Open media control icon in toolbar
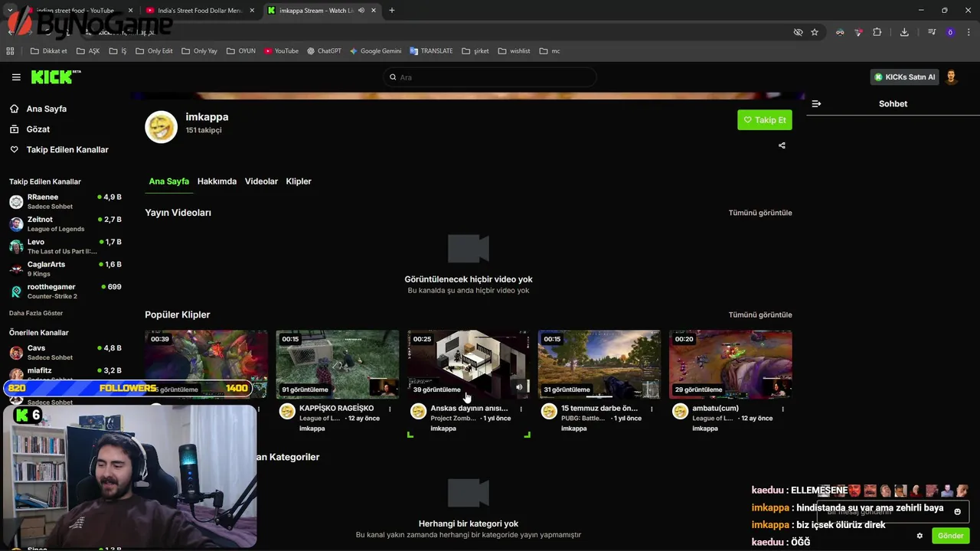 [x=932, y=32]
